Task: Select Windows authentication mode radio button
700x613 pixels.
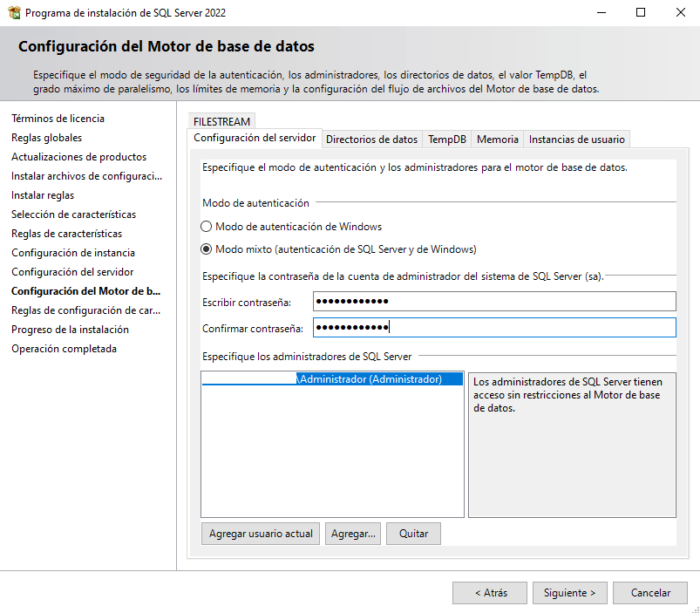Action: pos(207,227)
